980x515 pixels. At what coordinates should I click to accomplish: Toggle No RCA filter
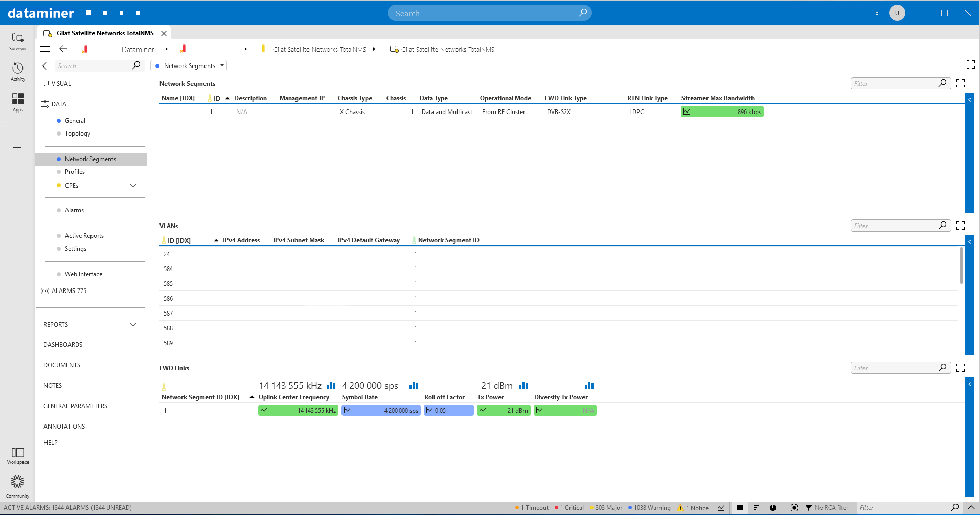(x=827, y=508)
